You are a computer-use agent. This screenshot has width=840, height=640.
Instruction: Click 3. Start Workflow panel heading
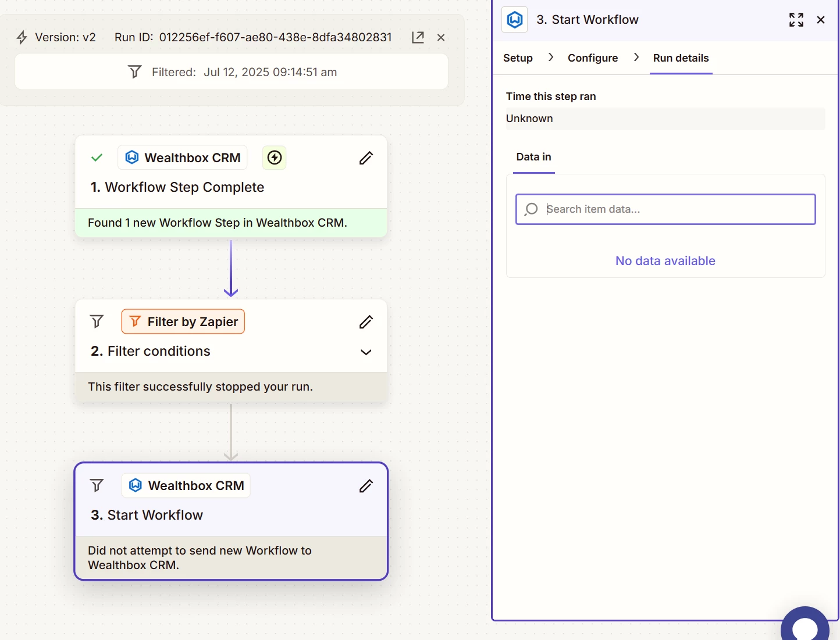pyautogui.click(x=588, y=20)
